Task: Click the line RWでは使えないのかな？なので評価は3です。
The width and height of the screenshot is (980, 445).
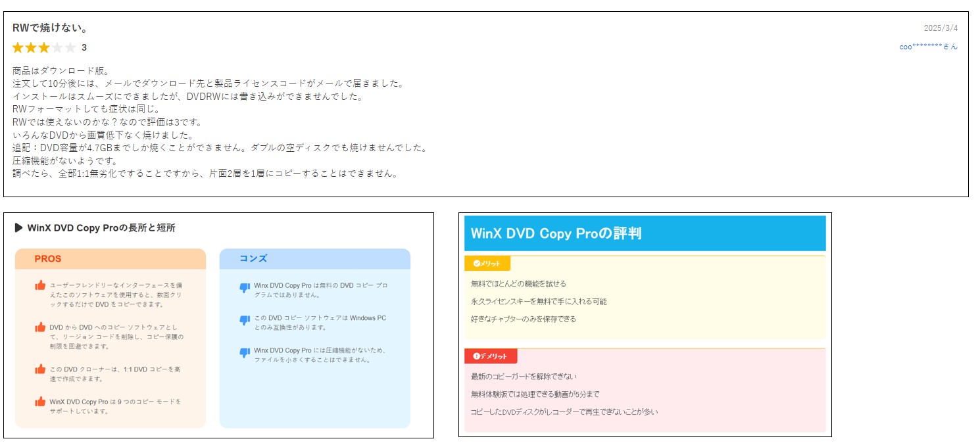Action: tap(107, 122)
